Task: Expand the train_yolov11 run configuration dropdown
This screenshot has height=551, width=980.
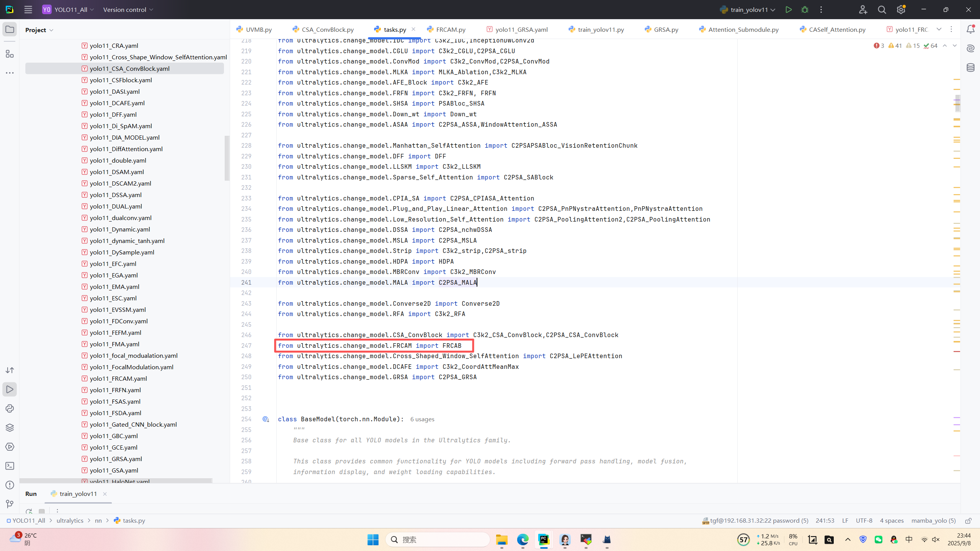Action: [x=773, y=10]
